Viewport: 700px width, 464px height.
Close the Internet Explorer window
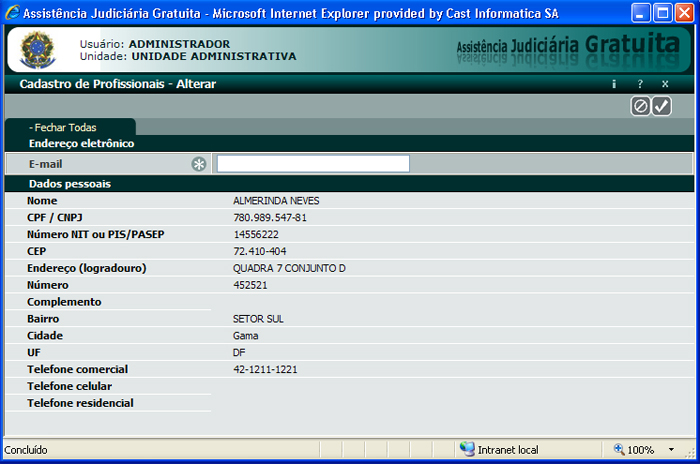click(684, 13)
